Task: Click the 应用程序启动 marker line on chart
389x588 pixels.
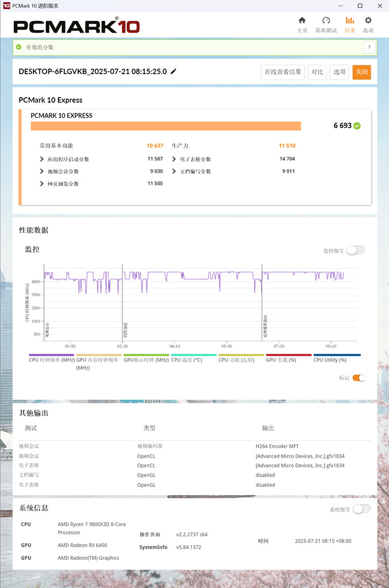Action: pyautogui.click(x=262, y=302)
